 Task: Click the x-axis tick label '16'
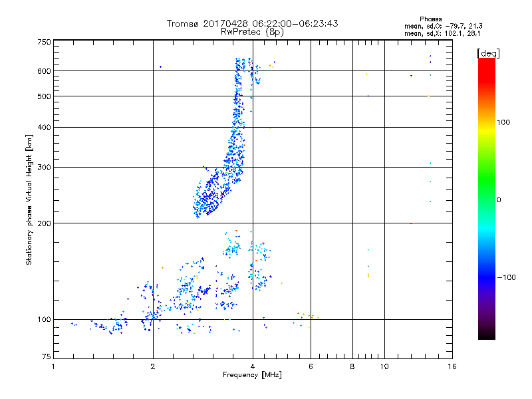pyautogui.click(x=452, y=366)
